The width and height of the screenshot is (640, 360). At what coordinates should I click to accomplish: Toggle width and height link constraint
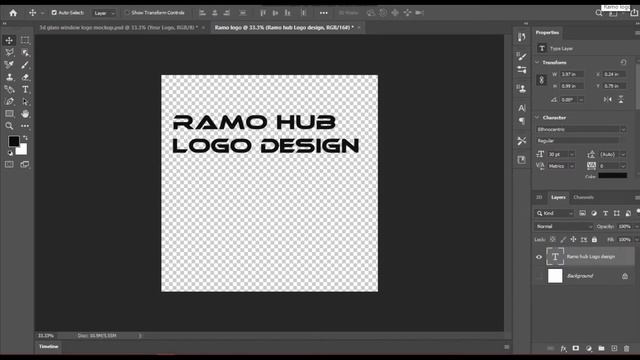pos(542,80)
